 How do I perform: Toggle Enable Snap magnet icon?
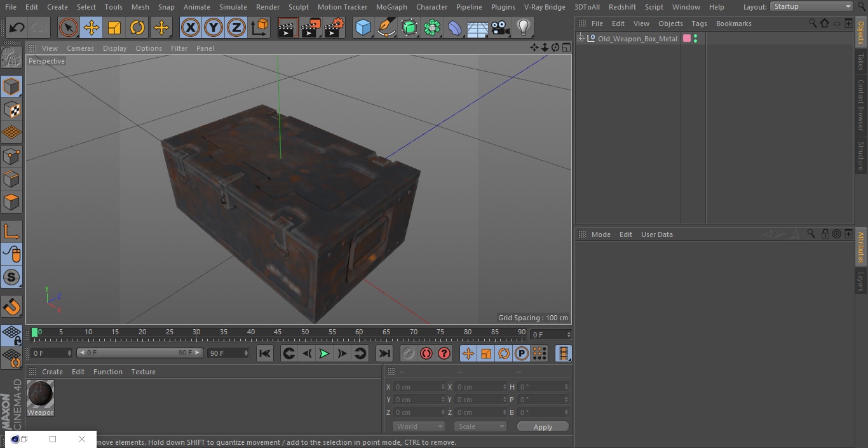[x=11, y=307]
